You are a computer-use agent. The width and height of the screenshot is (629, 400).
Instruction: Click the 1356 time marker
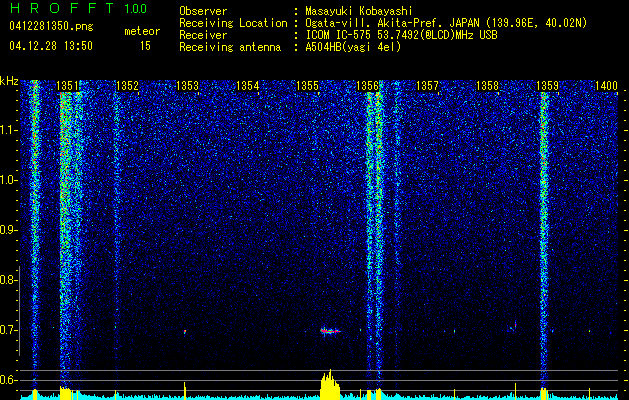tap(367, 86)
